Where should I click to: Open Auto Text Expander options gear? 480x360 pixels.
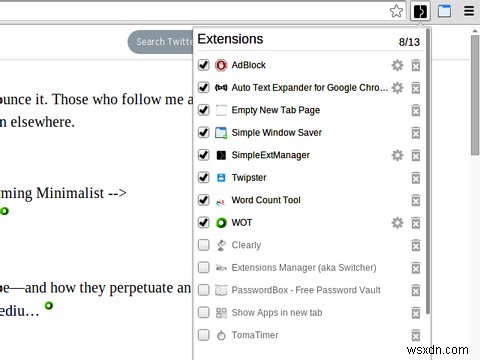point(397,88)
